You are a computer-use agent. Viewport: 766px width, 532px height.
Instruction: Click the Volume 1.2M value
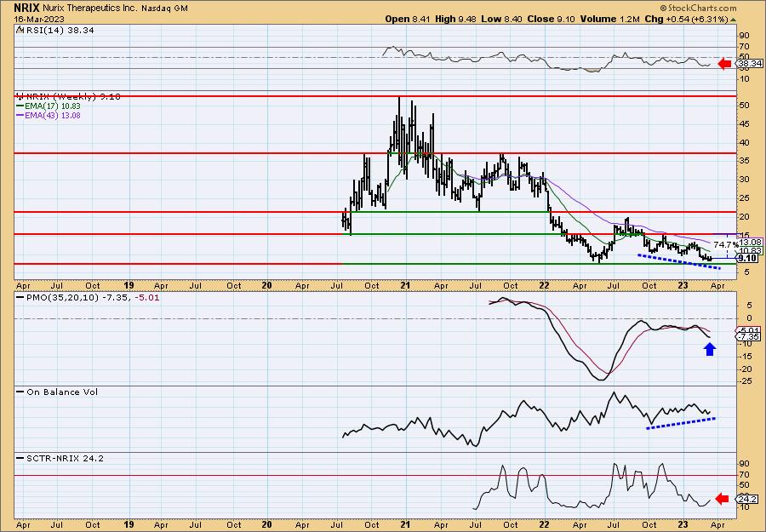[x=609, y=19]
